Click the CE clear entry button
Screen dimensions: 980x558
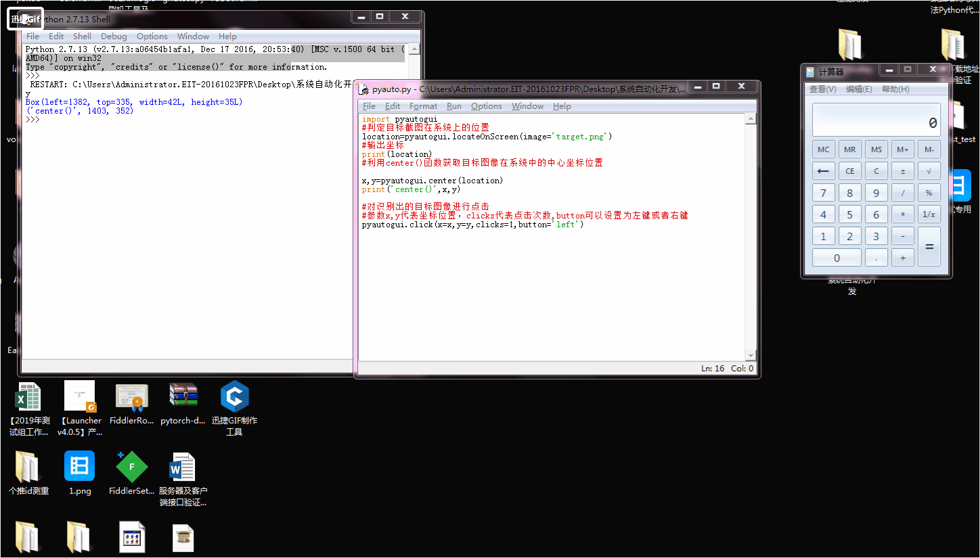click(850, 171)
